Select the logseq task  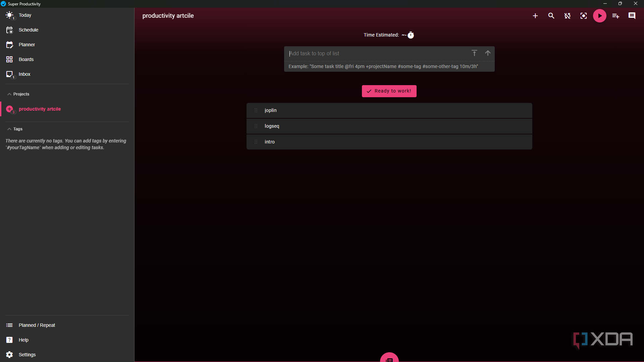[389, 126]
